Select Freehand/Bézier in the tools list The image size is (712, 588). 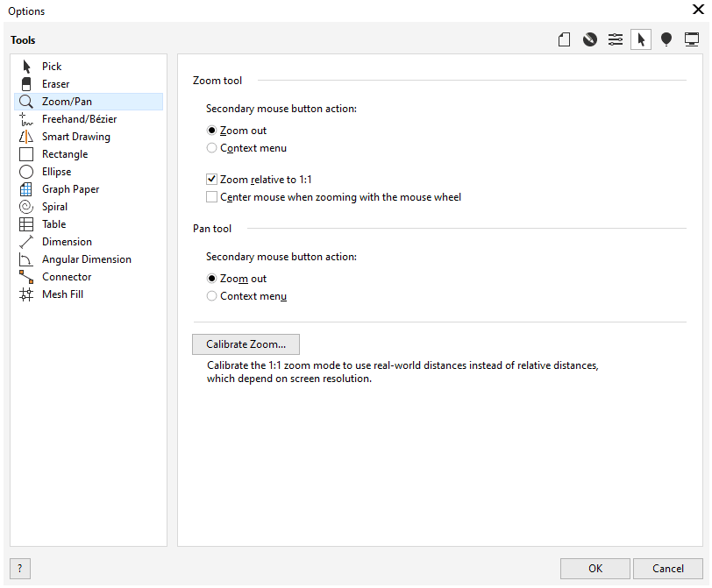79,119
